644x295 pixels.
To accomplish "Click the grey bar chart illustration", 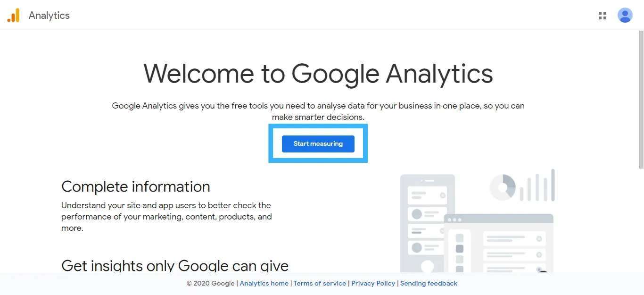I will click(537, 185).
